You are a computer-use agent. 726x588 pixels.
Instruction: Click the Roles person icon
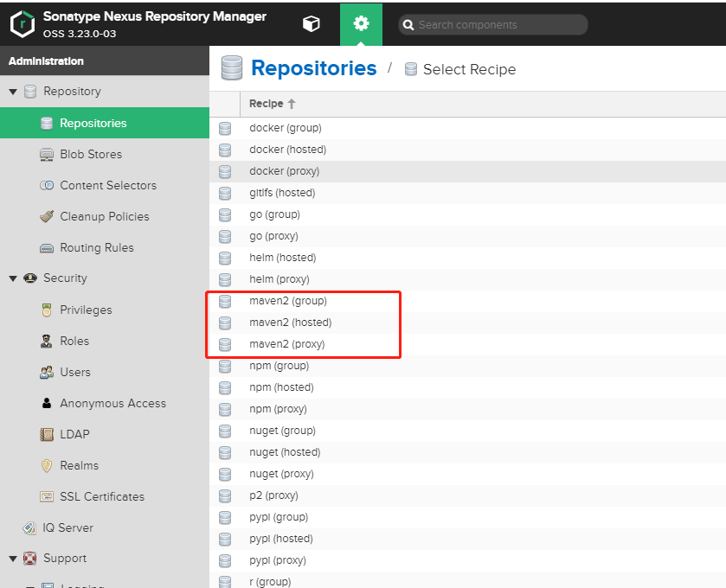click(x=47, y=341)
